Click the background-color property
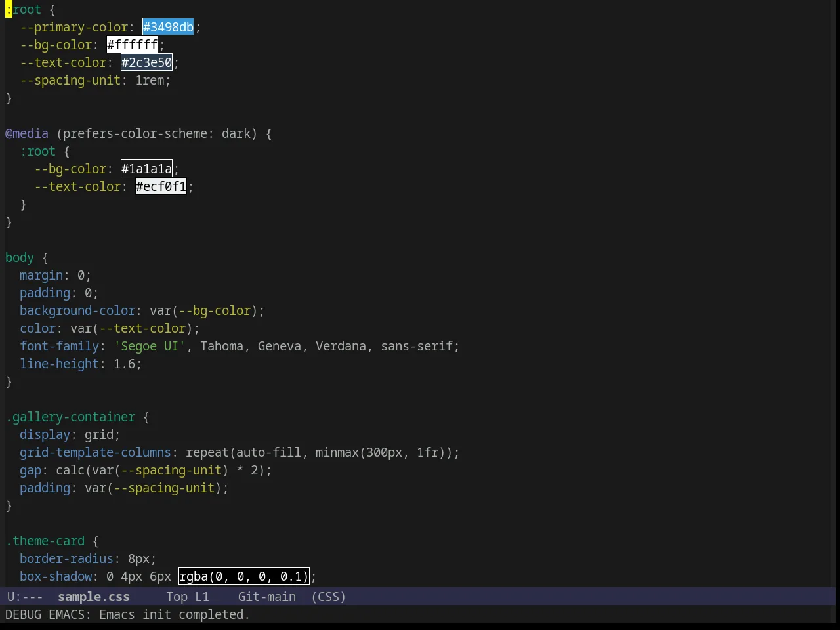 click(77, 310)
